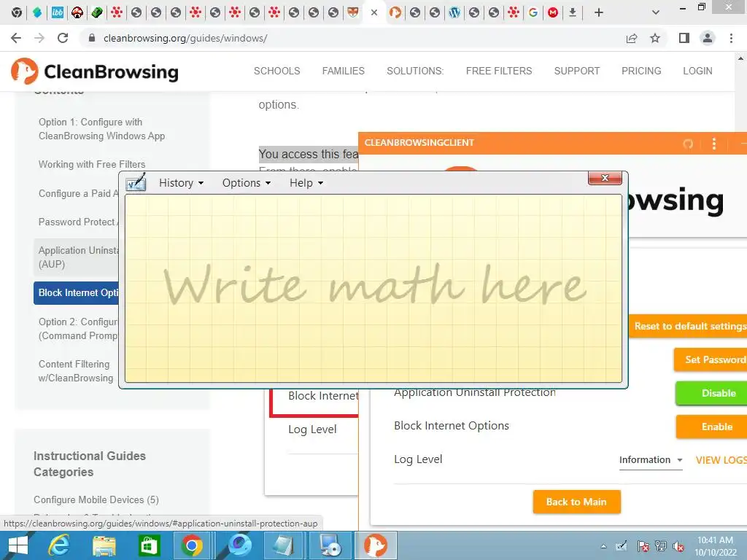Open Windows Store from taskbar
The height and width of the screenshot is (560, 747).
coord(149,545)
